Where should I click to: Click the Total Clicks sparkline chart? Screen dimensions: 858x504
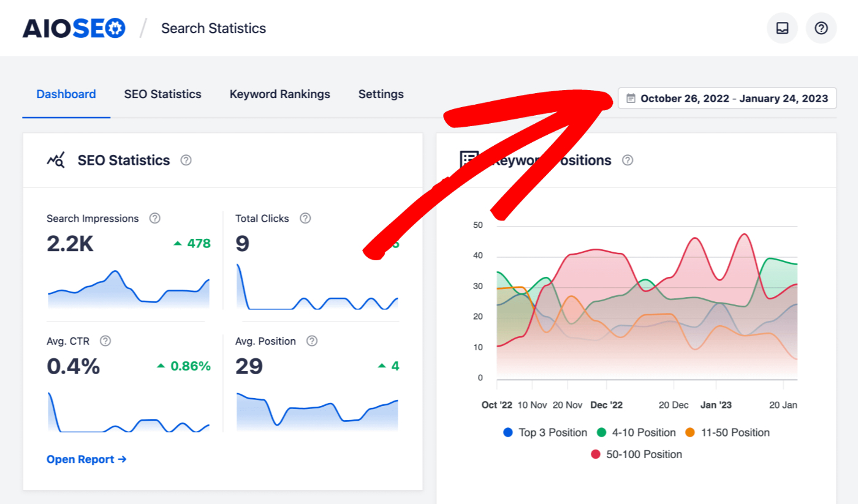(317, 287)
